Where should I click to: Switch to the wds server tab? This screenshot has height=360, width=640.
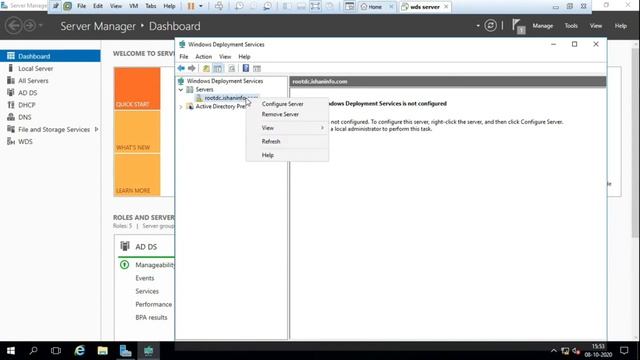pyautogui.click(x=425, y=7)
